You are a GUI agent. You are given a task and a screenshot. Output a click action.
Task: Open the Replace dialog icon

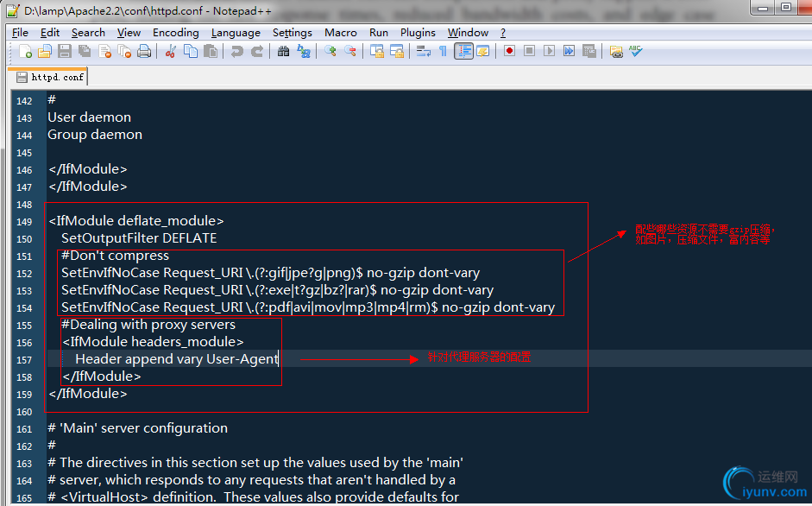[x=304, y=51]
